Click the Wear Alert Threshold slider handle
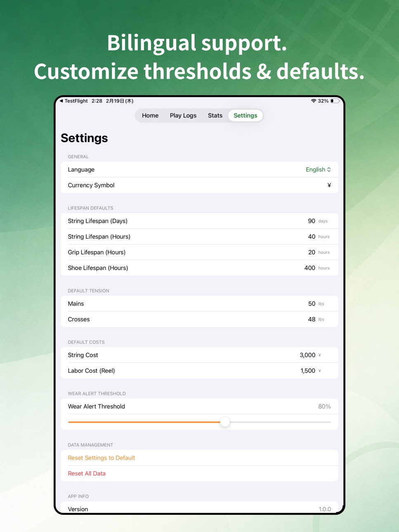The width and height of the screenshot is (399, 532). pos(225,422)
